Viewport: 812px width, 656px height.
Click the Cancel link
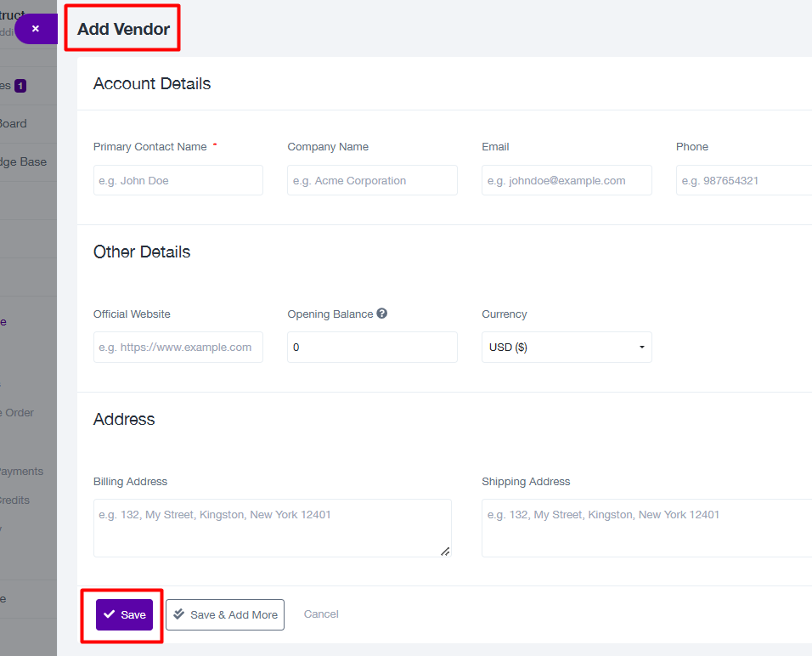click(321, 614)
